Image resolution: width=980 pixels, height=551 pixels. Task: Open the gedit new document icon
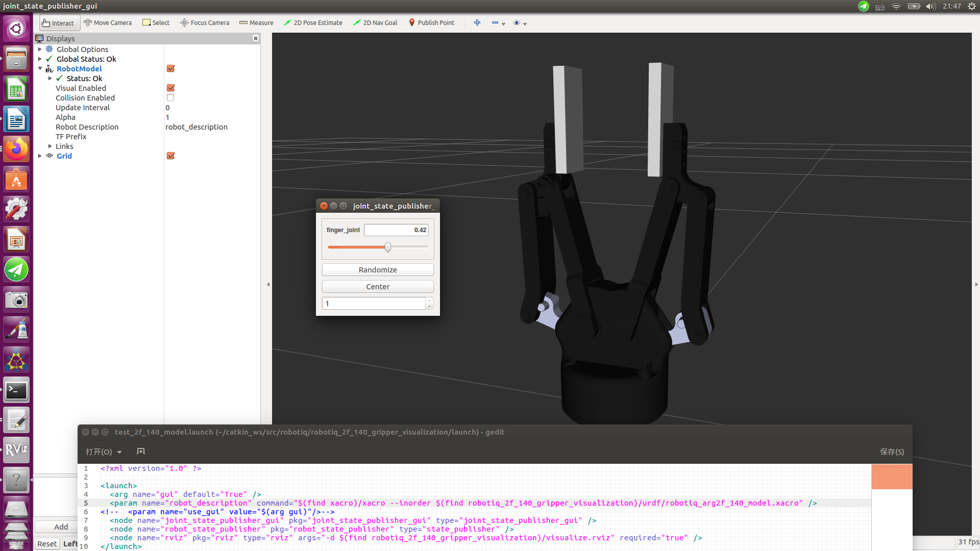(141, 452)
